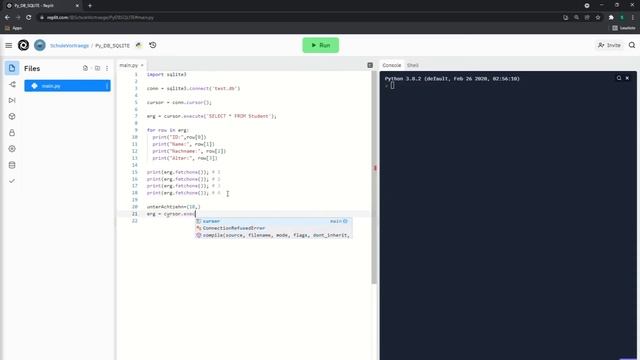This screenshot has width=640, height=360.
Task: Open the Chrome profile avatar
Action: click(622, 18)
